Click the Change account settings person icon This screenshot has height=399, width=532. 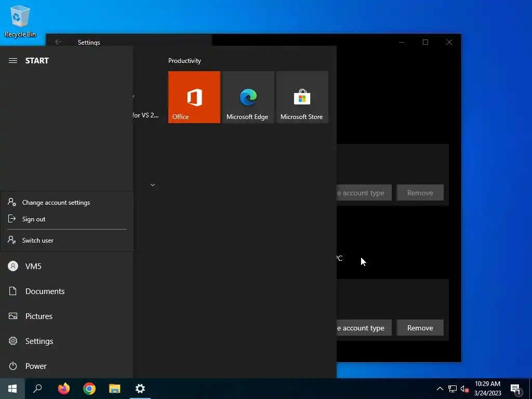[x=12, y=202]
